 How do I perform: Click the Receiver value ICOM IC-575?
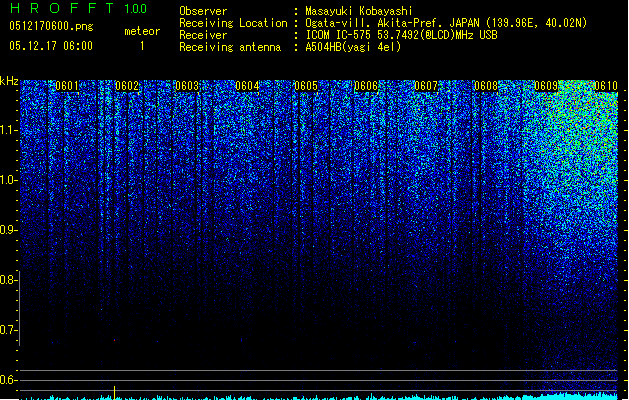coord(338,35)
